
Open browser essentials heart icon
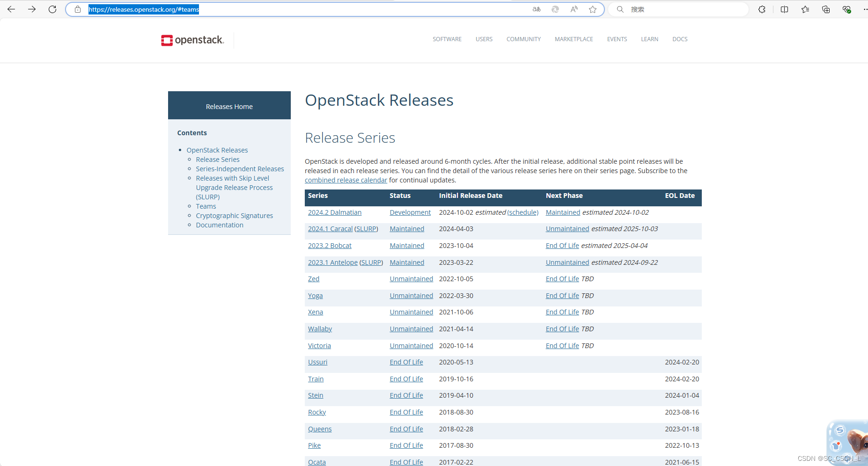846,9
